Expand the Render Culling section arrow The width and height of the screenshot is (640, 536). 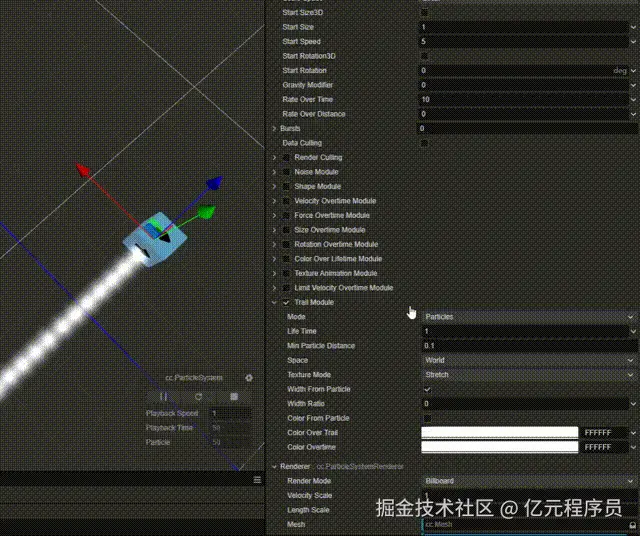(x=274, y=158)
